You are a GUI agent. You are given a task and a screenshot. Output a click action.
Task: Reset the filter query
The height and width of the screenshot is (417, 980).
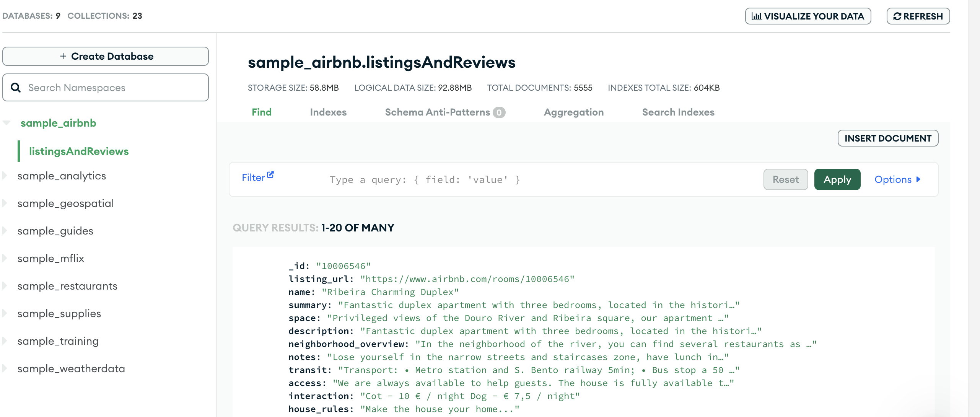coord(785,179)
